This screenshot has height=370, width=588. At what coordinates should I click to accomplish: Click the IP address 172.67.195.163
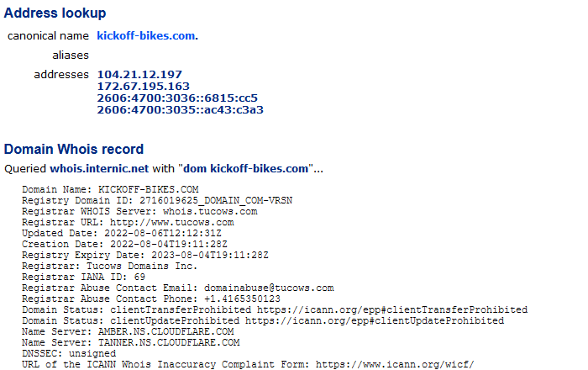click(x=144, y=86)
